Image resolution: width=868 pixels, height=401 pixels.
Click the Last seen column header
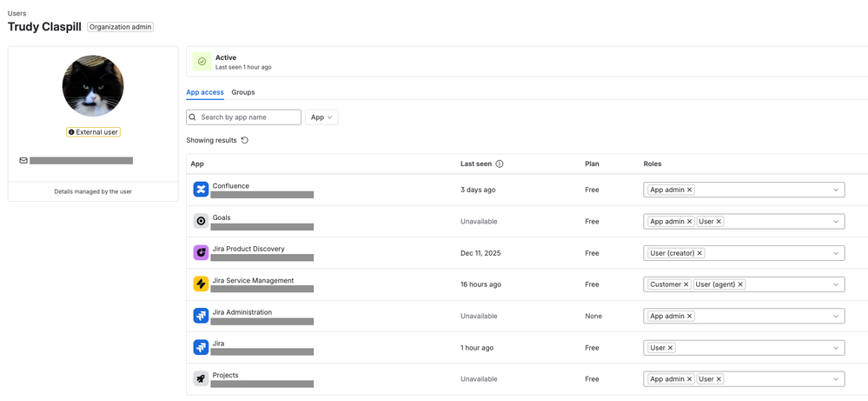(477, 164)
